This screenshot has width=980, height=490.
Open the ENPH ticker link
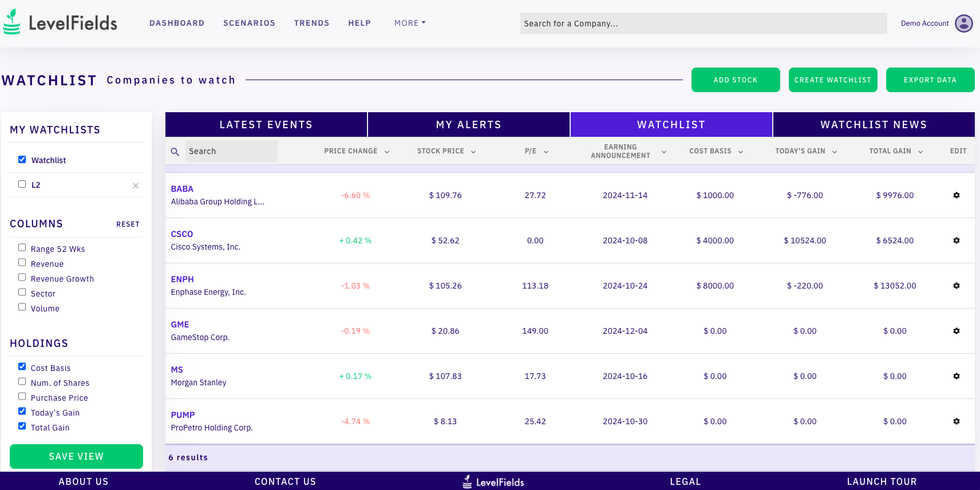point(182,279)
